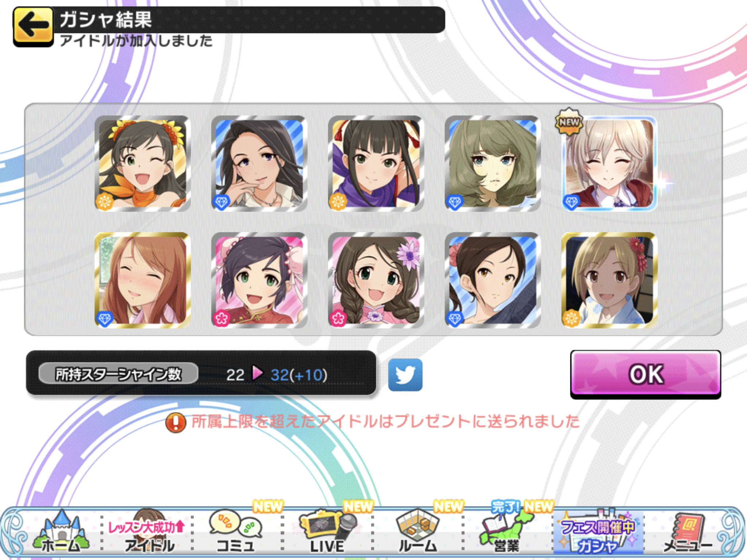
Task: Select the braided idol with purple flower
Action: [376, 280]
